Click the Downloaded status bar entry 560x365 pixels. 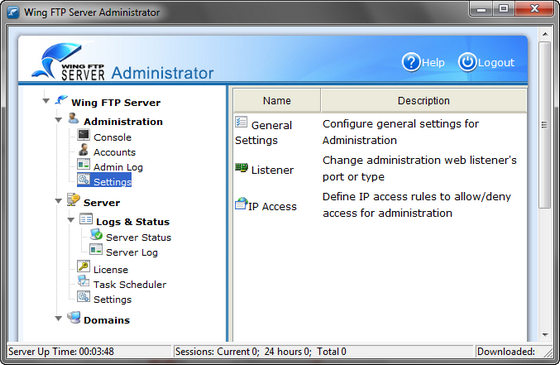click(x=506, y=351)
